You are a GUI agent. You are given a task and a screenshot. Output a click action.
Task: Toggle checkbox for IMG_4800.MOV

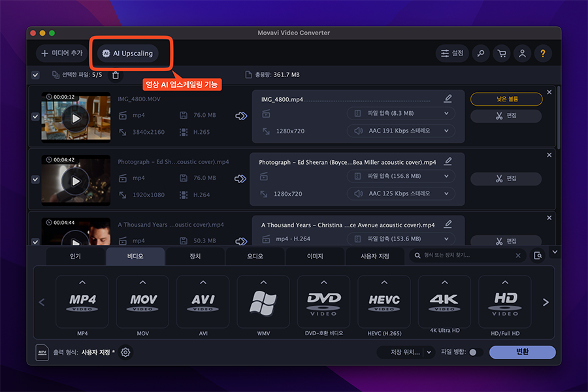coord(35,117)
